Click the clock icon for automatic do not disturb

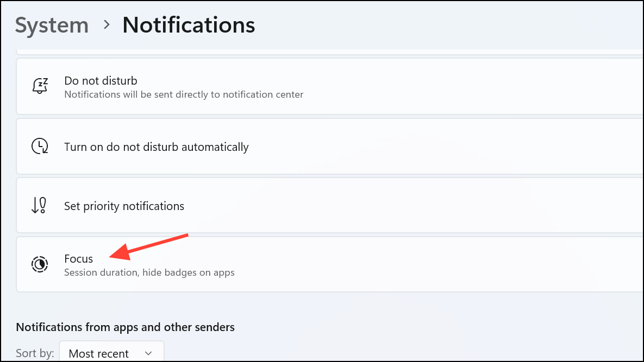click(40, 147)
